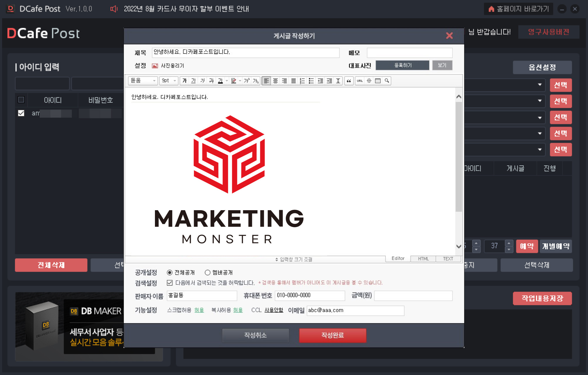Insert table in editor

(378, 81)
